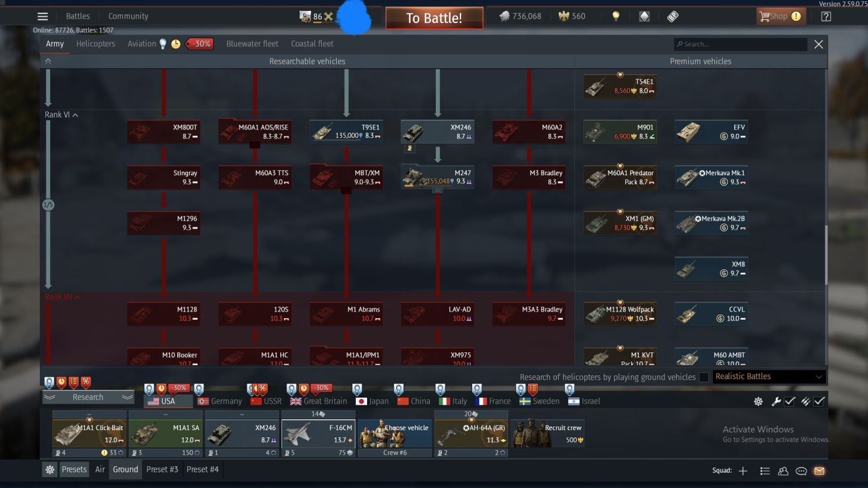Viewport: 868px width, 488px height.
Task: Select the Air preset tab
Action: (100, 469)
